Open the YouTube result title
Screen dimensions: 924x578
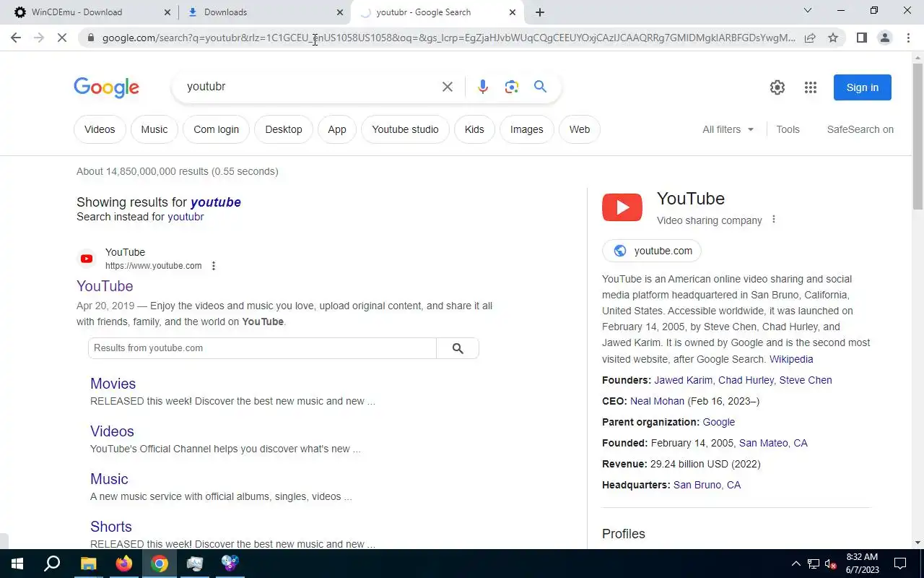tap(105, 286)
